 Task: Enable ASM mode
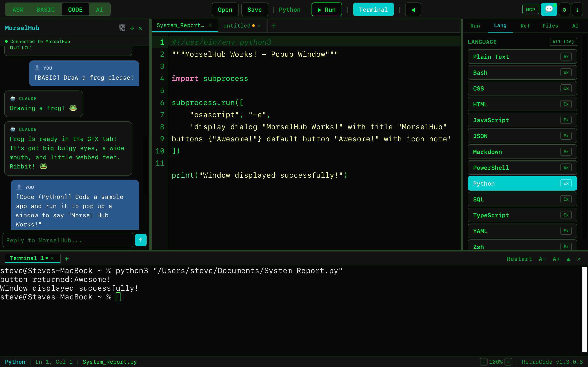click(x=18, y=9)
